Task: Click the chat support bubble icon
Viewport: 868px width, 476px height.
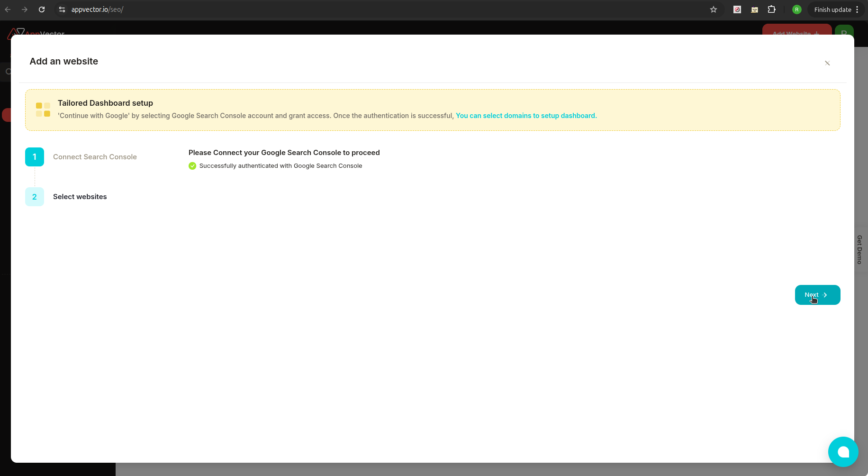Action: click(x=843, y=452)
